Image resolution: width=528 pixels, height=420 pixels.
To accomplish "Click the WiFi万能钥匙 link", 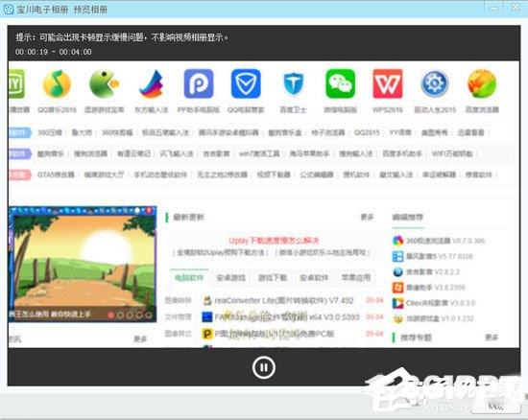I will pyautogui.click(x=452, y=153).
